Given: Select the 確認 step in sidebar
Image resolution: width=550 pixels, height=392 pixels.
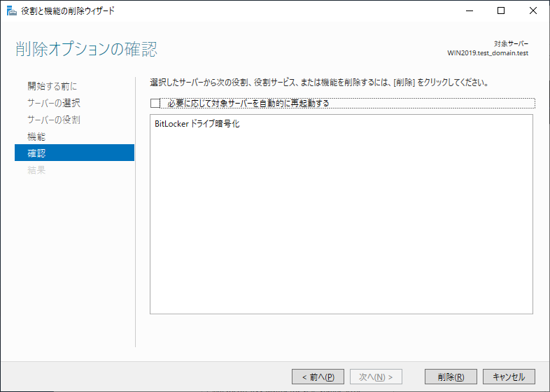Looking at the screenshot, I should click(74, 153).
